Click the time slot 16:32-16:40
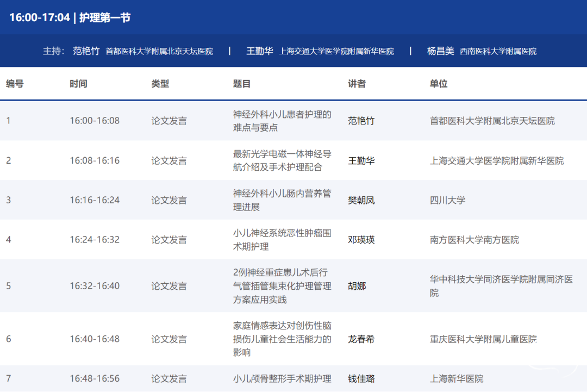Screen dimensions: 587x392 click(95, 286)
